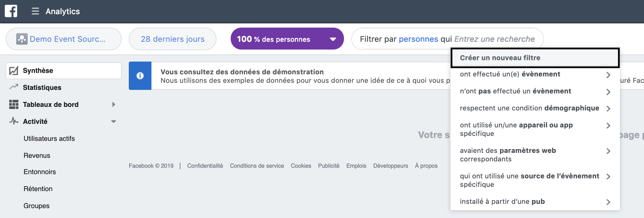The image size is (644, 218).
Task: Open the Confidentialité footer link
Action: [205, 166]
